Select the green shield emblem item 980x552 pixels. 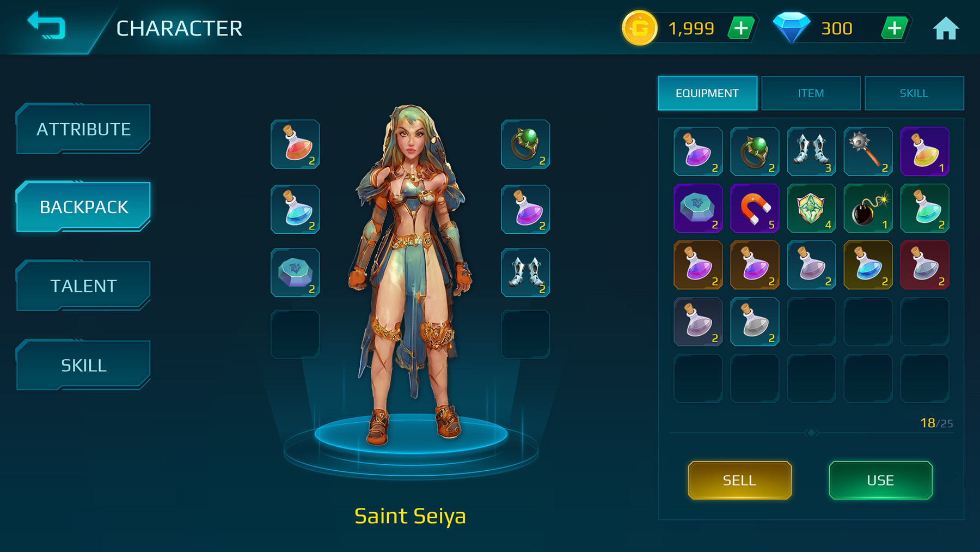coord(811,208)
